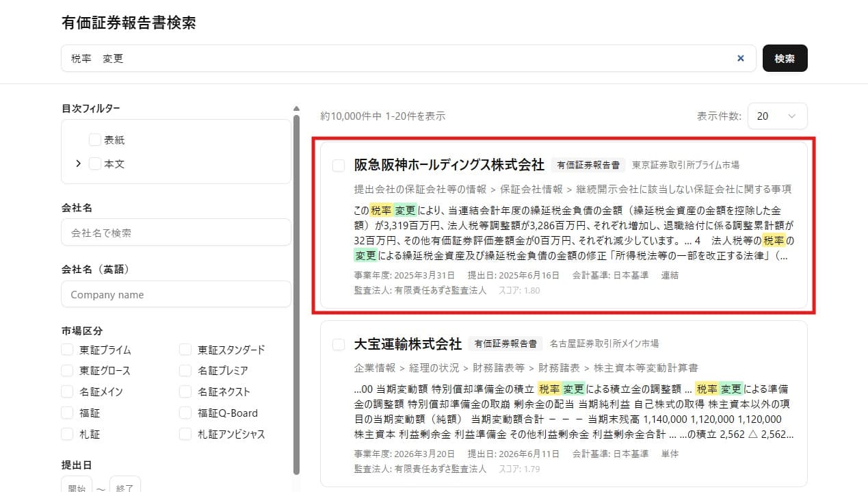Click the 約10,000件中 1-20件を表示 count text
The height and width of the screenshot is (492, 868).
pyautogui.click(x=382, y=116)
